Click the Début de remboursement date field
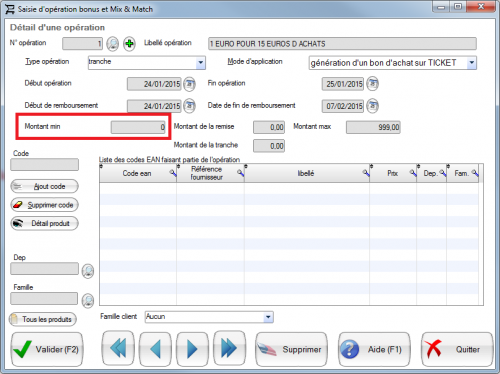Viewport: 500px width, 374px height. [x=154, y=106]
